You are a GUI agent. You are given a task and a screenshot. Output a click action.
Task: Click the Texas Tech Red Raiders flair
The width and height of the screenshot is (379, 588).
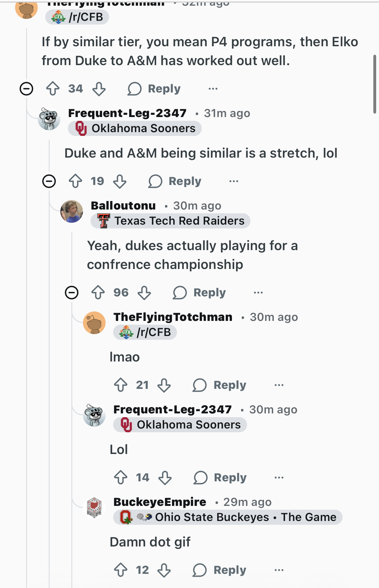[171, 221]
